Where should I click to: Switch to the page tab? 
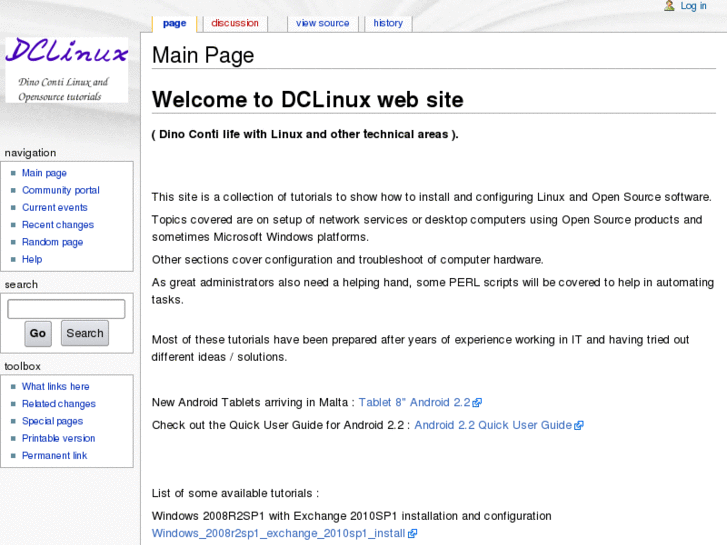point(174,23)
